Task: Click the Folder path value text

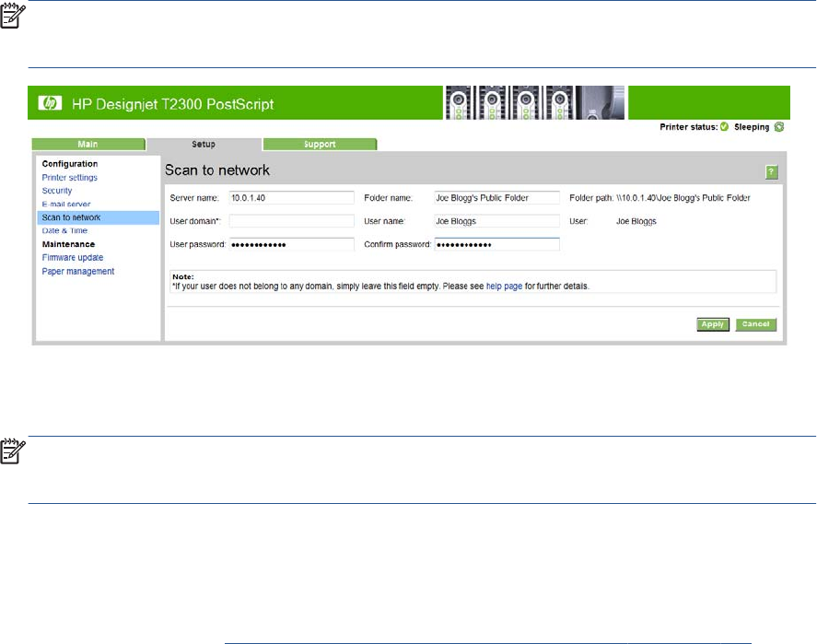Action: 683,198
